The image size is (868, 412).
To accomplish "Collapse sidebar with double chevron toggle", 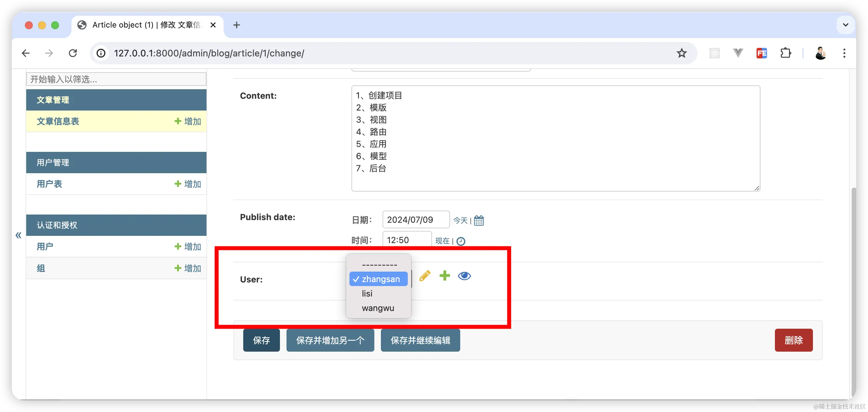I will (x=19, y=235).
